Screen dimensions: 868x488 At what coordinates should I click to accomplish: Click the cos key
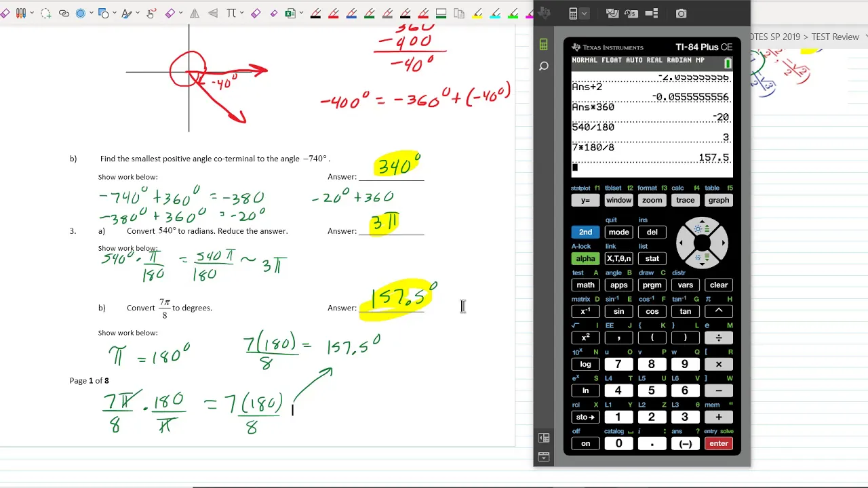point(652,311)
